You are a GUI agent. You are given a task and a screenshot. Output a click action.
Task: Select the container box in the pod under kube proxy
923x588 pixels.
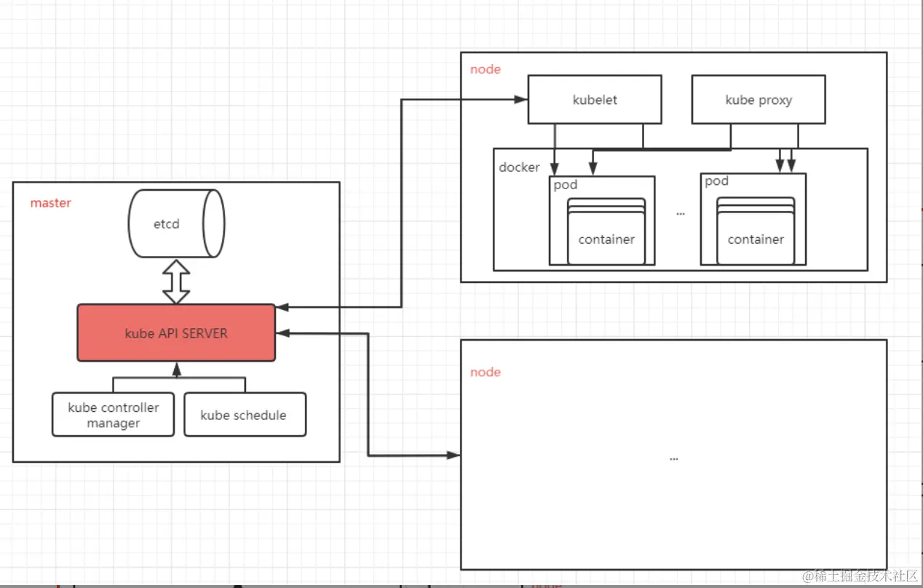[x=756, y=239]
